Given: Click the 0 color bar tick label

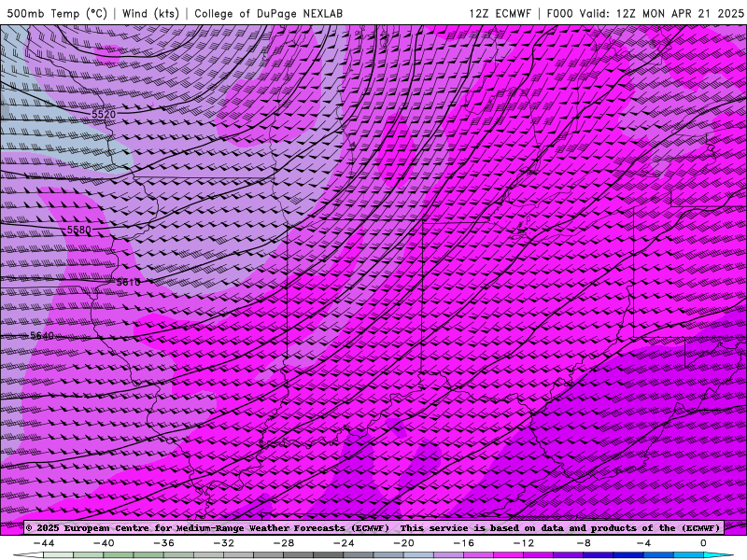Looking at the screenshot, I should pyautogui.click(x=704, y=543).
